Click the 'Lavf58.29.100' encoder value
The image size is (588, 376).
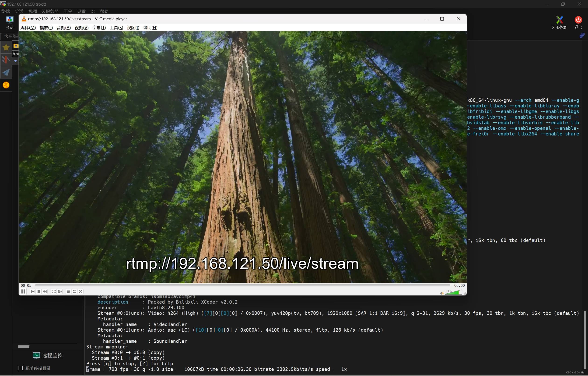pyautogui.click(x=166, y=308)
